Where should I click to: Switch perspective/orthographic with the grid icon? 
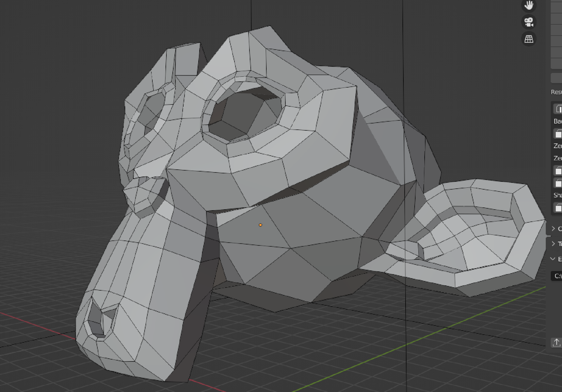(x=529, y=39)
